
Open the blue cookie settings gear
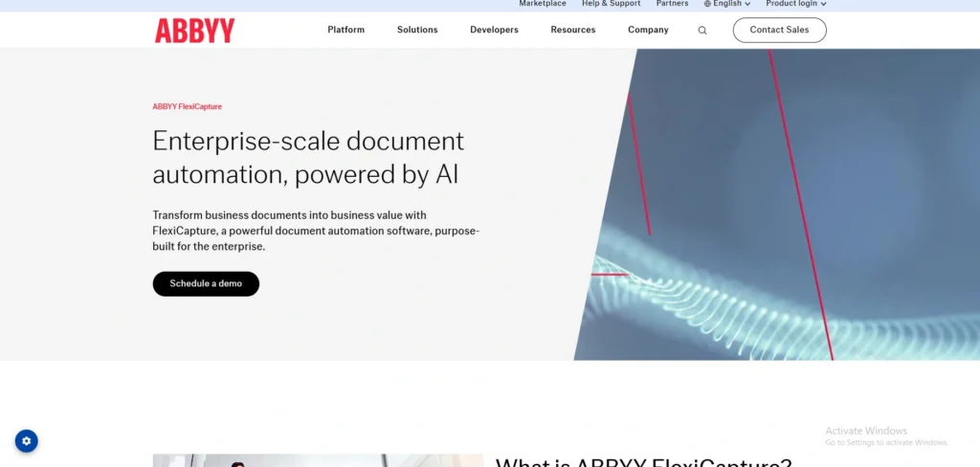[x=26, y=441]
